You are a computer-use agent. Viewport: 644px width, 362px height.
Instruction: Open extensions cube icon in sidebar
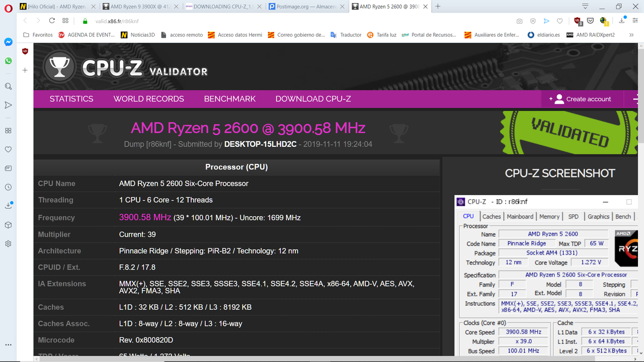pos(8,225)
